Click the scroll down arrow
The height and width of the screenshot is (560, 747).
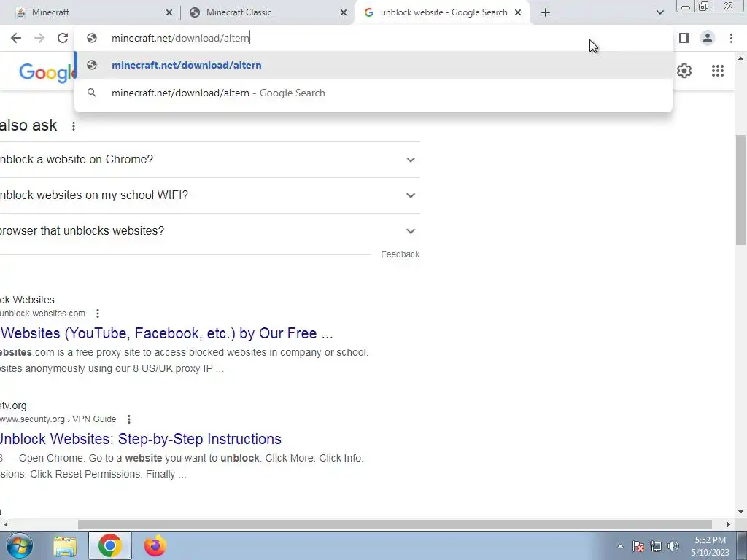[x=741, y=513]
